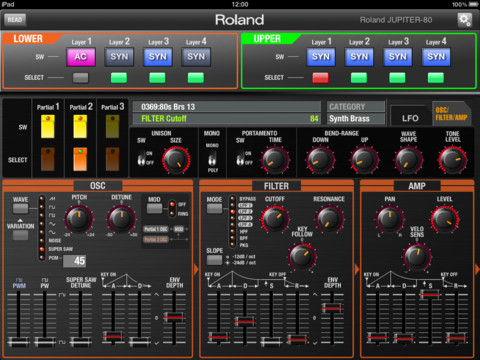The height and width of the screenshot is (360, 480).
Task: Expand the orange arrow after OSC panel
Action: tap(196, 269)
